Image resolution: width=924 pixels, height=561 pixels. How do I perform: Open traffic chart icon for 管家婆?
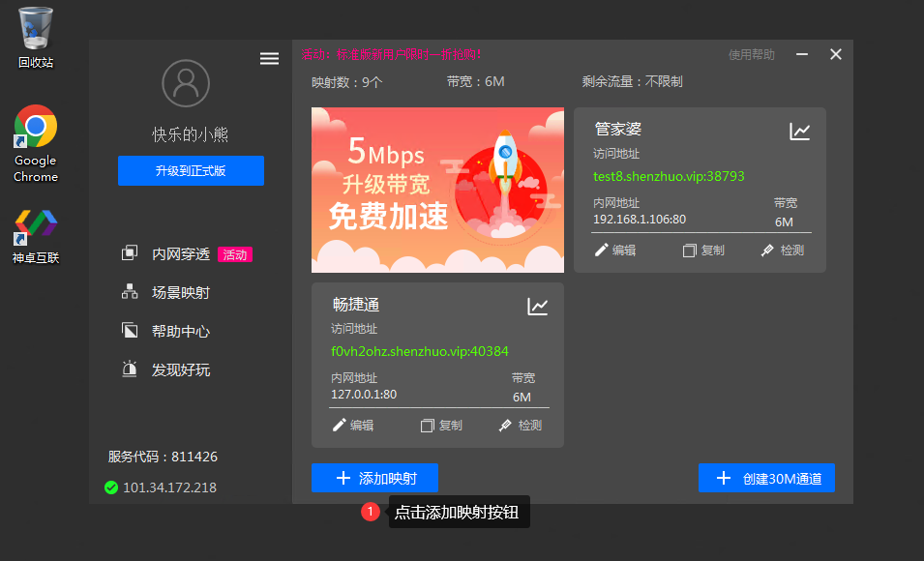click(799, 131)
